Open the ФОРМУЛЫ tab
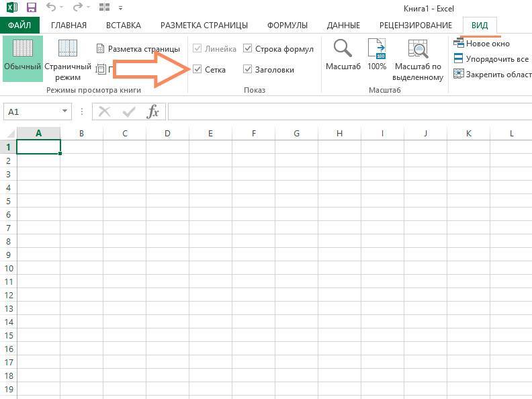 (287, 26)
